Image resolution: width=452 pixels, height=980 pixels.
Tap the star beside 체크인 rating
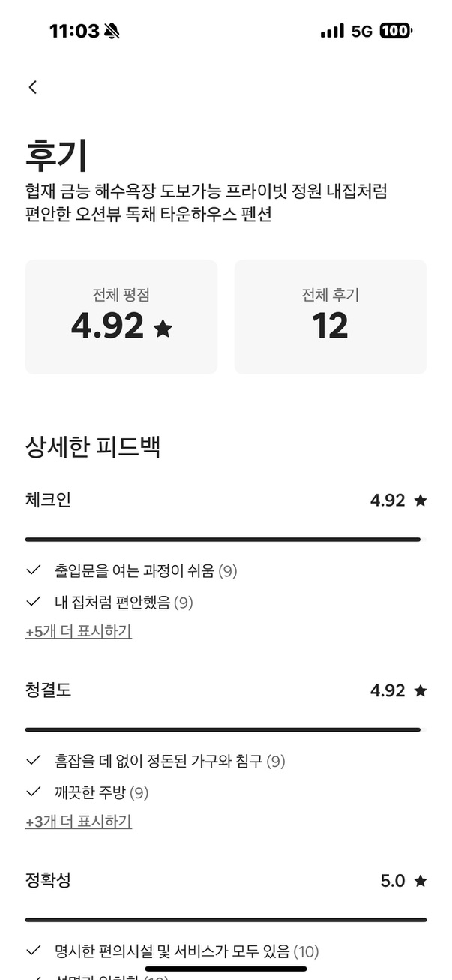coord(420,501)
